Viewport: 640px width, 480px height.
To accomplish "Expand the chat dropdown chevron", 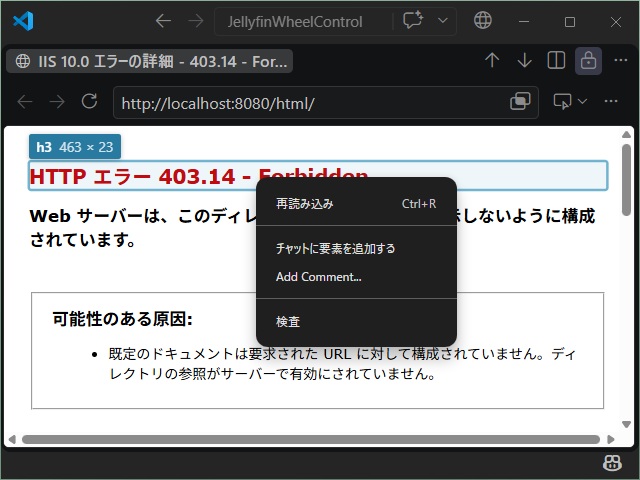I will [x=443, y=20].
